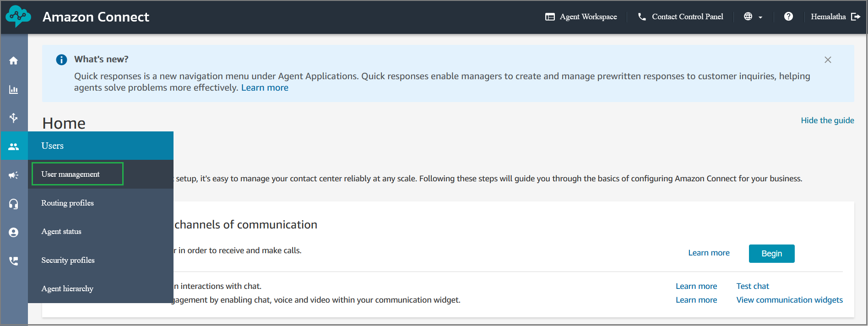Click Hide the guide link
Screen dimensions: 868x326
tap(827, 120)
